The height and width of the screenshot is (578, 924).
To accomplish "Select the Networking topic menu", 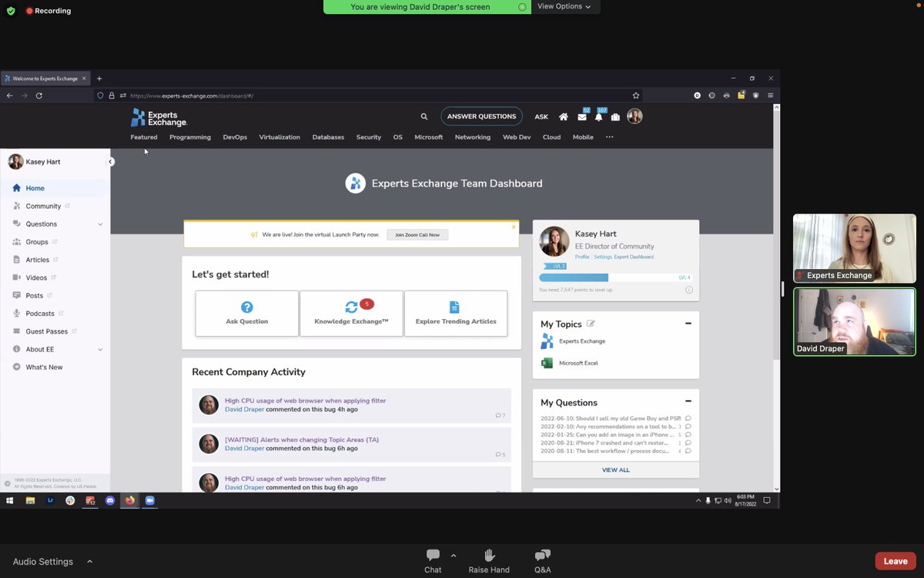I will [473, 137].
